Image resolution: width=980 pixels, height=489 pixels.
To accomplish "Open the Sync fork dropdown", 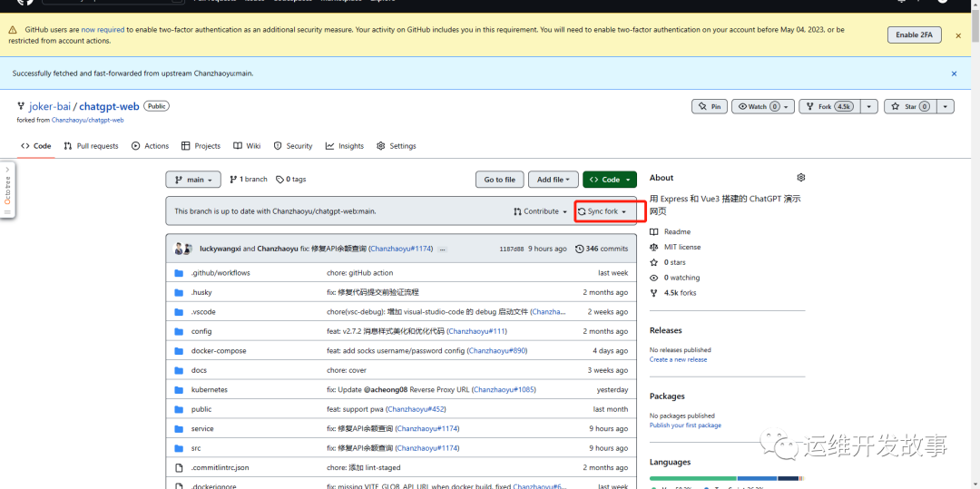I will click(x=602, y=211).
